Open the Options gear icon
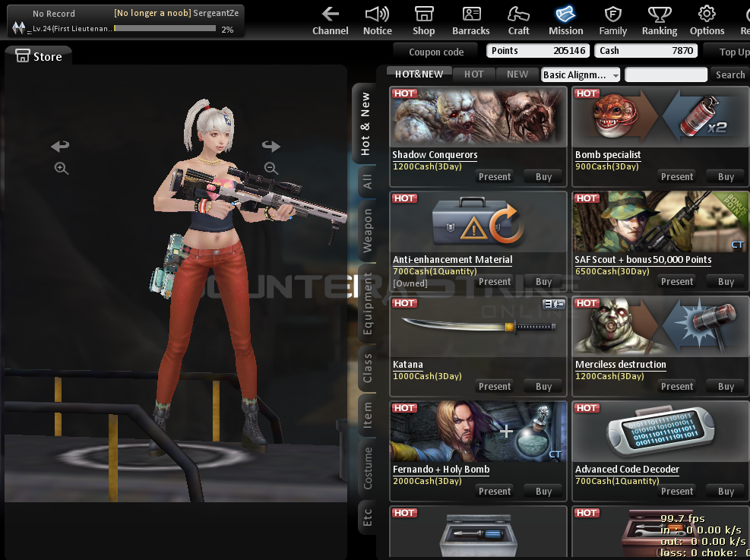Screen dimensions: 750x560 click(x=707, y=14)
